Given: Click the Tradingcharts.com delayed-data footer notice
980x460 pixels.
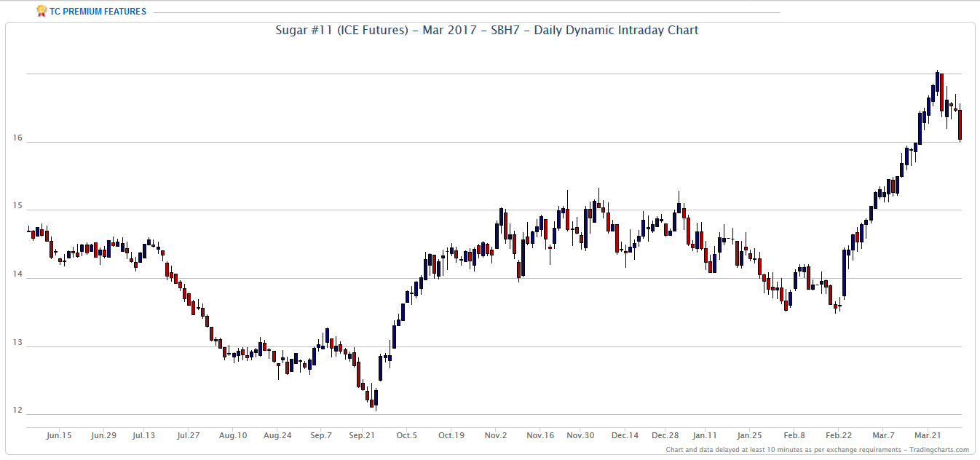Looking at the screenshot, I should tap(817, 450).
